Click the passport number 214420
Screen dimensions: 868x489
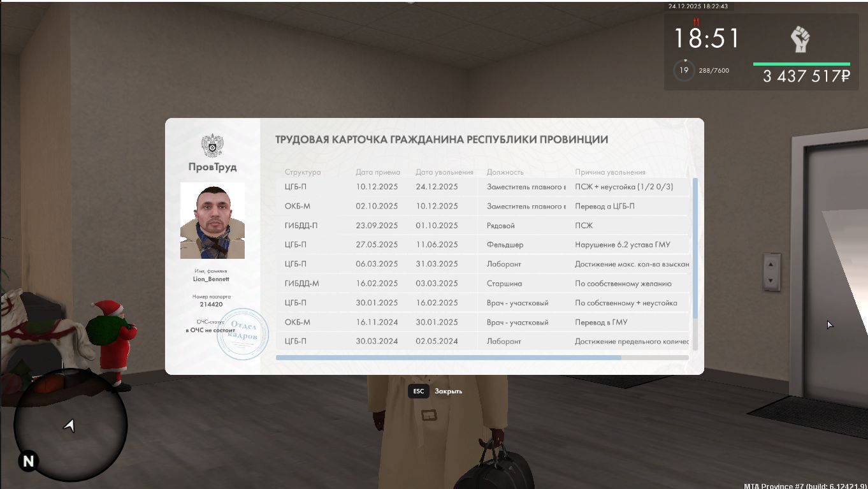(212, 305)
